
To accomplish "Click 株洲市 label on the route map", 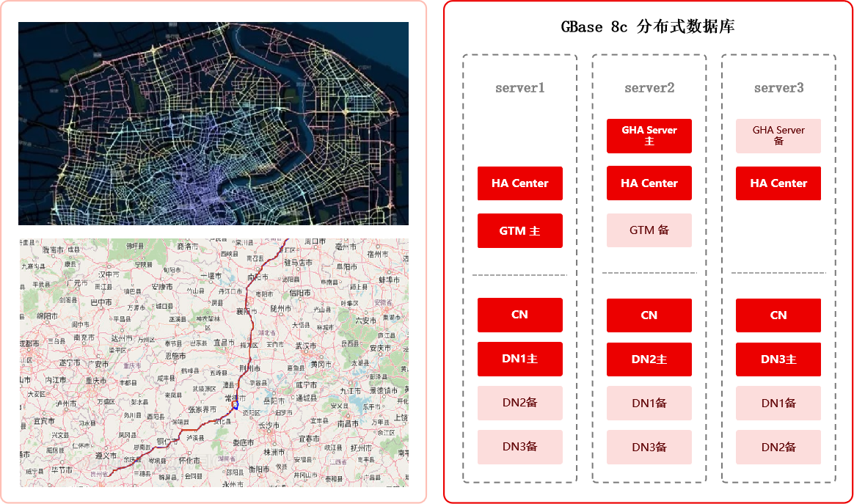I will [274, 452].
